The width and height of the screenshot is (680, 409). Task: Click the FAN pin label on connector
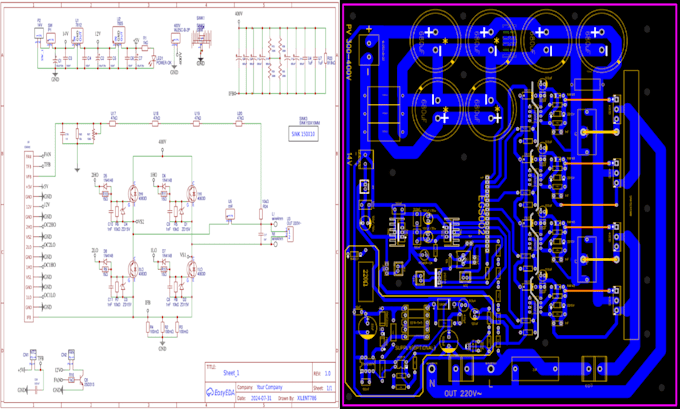48,155
